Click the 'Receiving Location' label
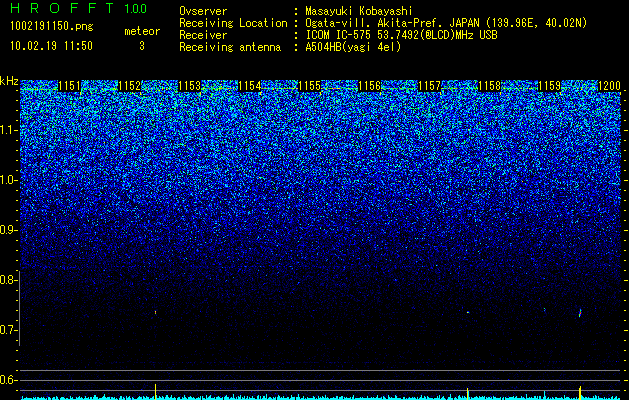This screenshot has width=629, height=400. click(233, 23)
